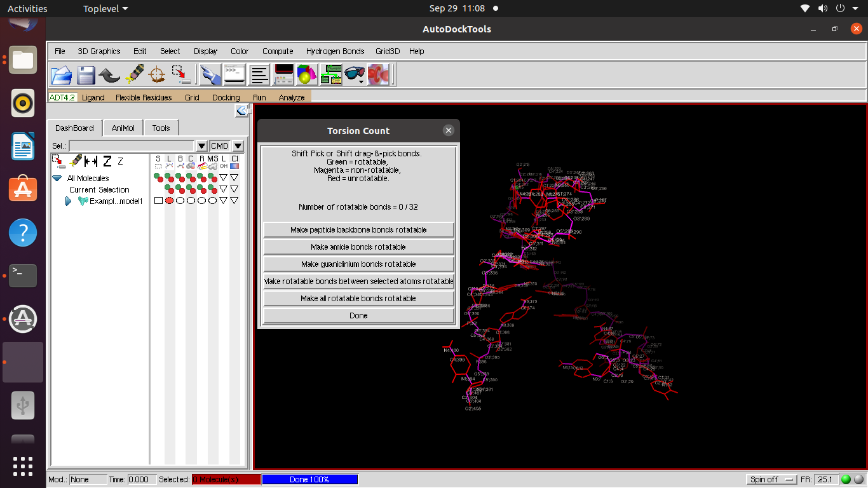Screen dimensions: 868x488
Task: Collapse the All Molecules tree node
Action: tap(57, 179)
